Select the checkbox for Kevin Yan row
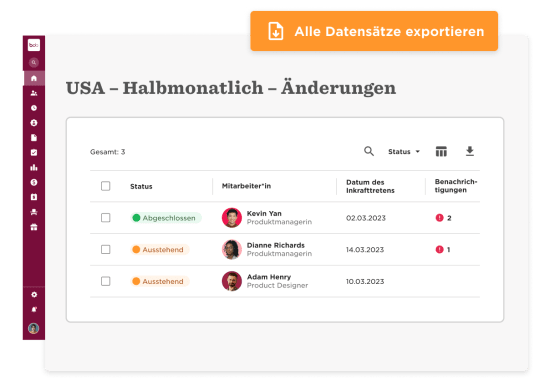The height and width of the screenshot is (392, 550). coord(106,218)
